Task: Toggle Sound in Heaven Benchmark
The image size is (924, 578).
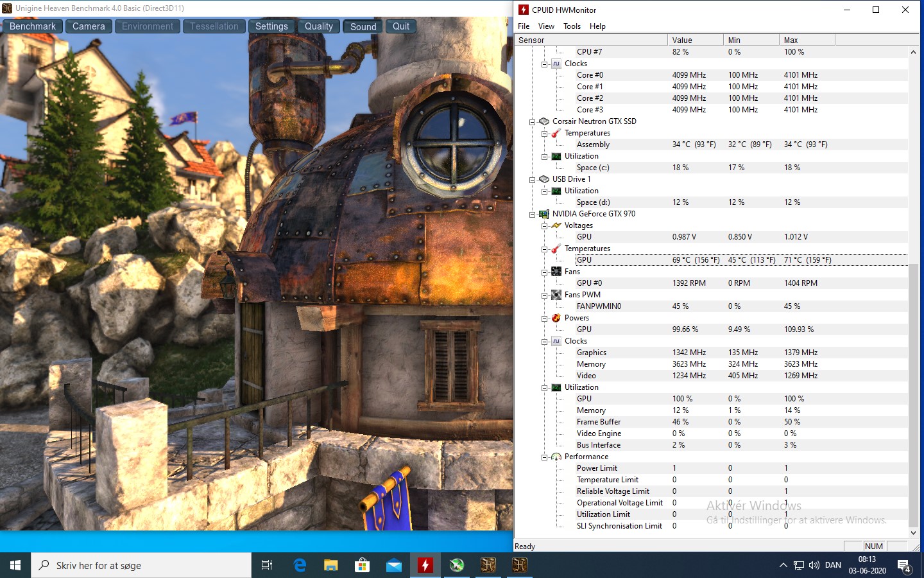Action: click(x=363, y=26)
